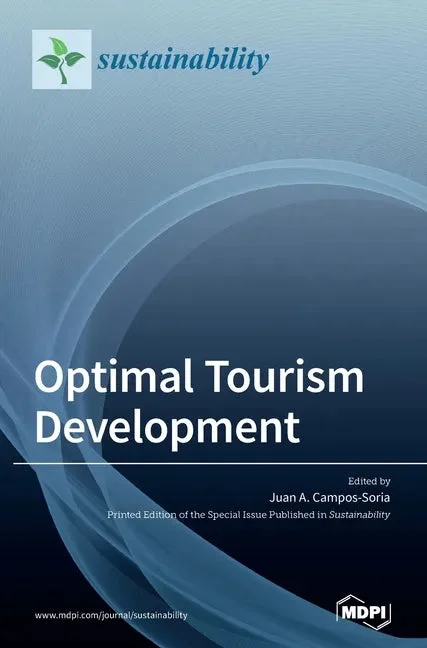The height and width of the screenshot is (648, 427).
Task: Click the 'Optimal Tourism' title line
Action: (199, 377)
